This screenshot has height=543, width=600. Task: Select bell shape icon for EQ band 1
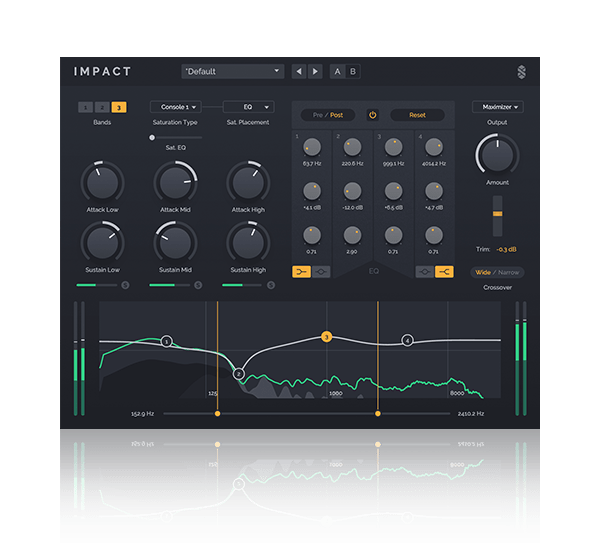coord(321,272)
